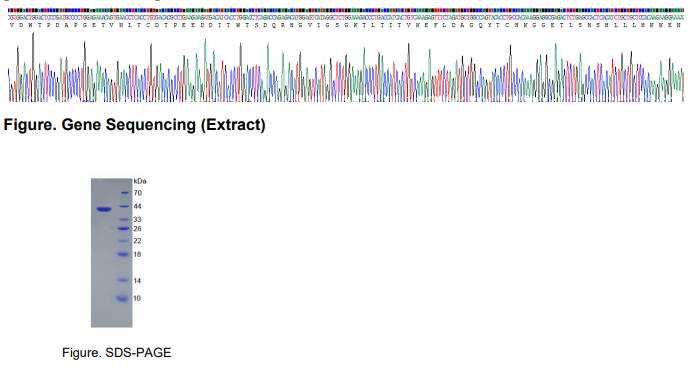Select the kDa unit label above the gel
The height and width of the screenshot is (370, 691).
pos(140,181)
